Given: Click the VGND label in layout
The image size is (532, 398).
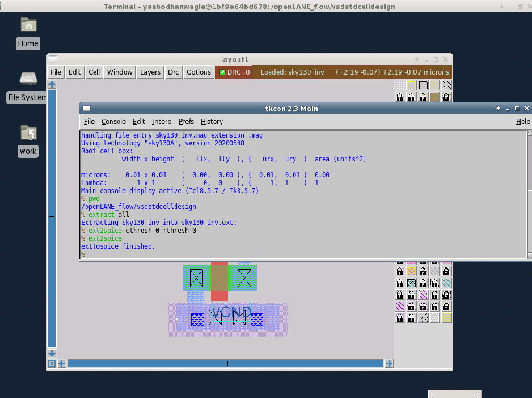Looking at the screenshot, I should [232, 312].
